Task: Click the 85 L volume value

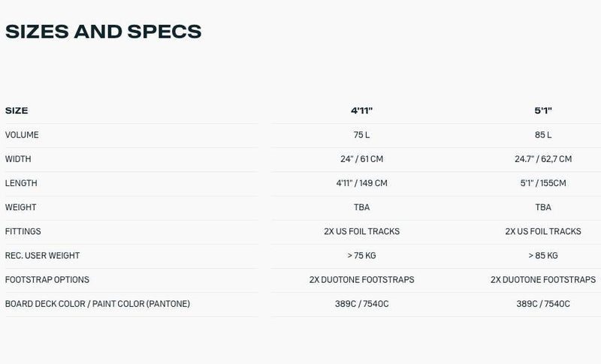Action: pos(543,135)
